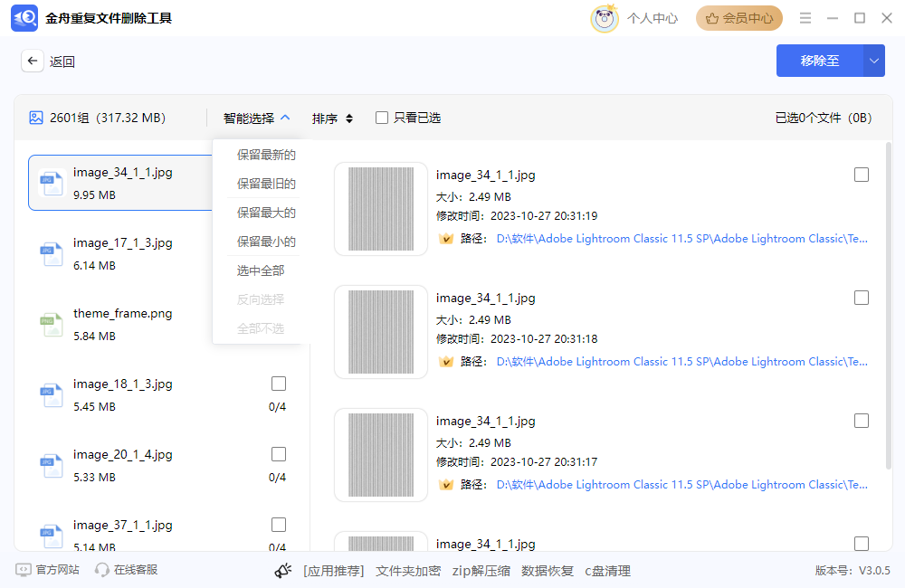Click the 版本号 V3.0.5 label
This screenshot has width=905, height=588.
(853, 570)
